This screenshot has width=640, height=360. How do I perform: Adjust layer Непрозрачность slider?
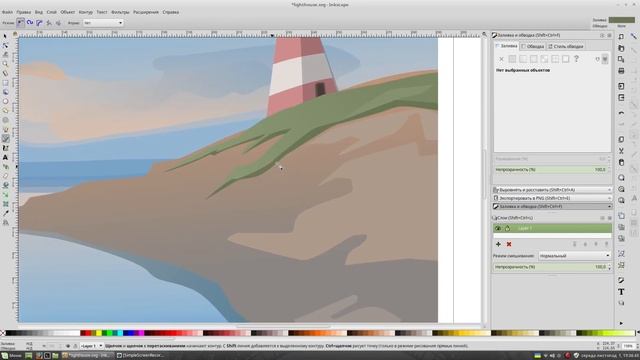coord(552,267)
